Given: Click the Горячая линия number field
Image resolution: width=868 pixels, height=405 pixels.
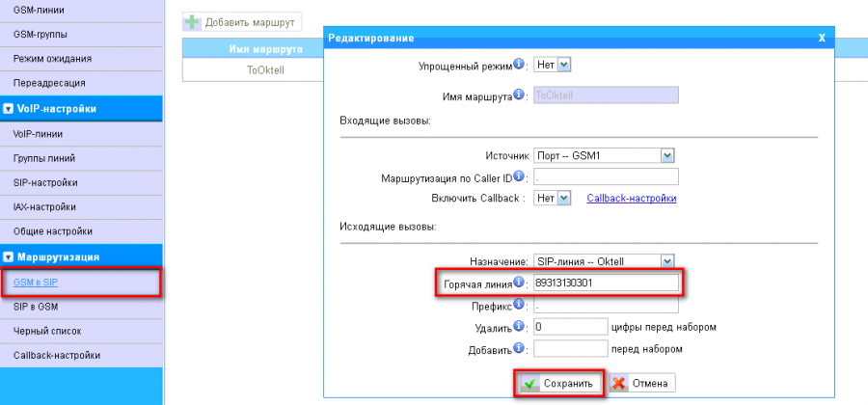Looking at the screenshot, I should click(x=606, y=283).
